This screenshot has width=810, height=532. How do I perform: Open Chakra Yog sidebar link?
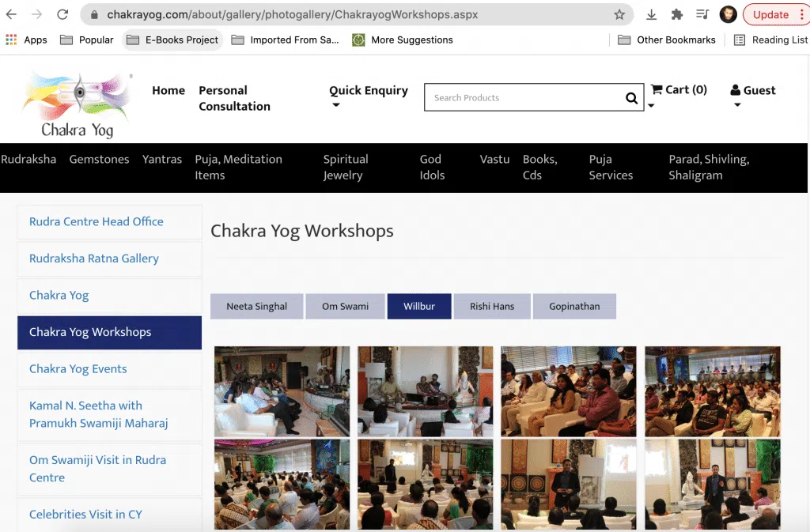109,296
